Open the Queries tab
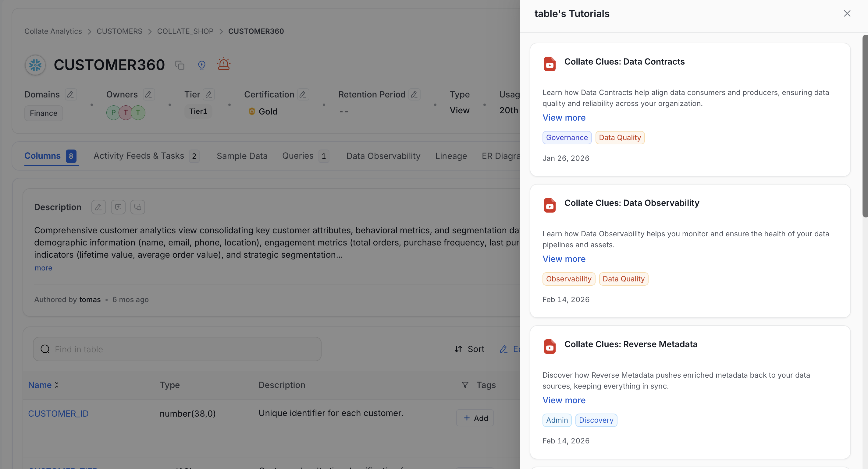The height and width of the screenshot is (469, 868). 306,156
